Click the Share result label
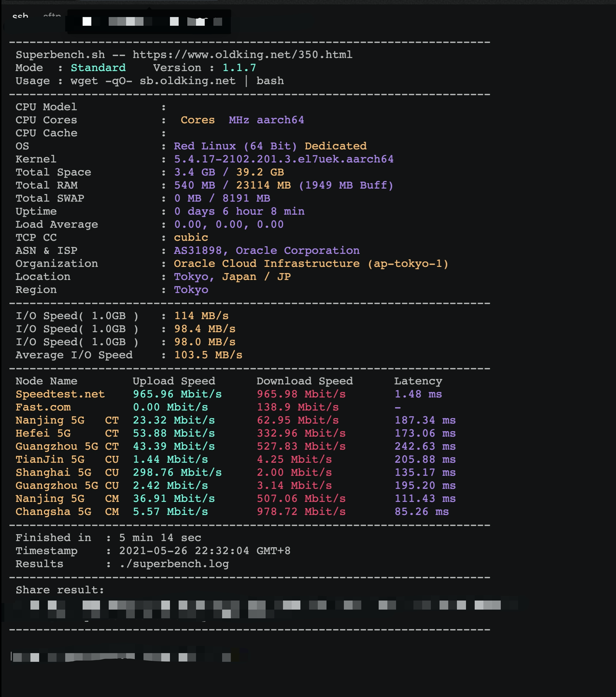Screen dimensions: 616x697 [60, 590]
